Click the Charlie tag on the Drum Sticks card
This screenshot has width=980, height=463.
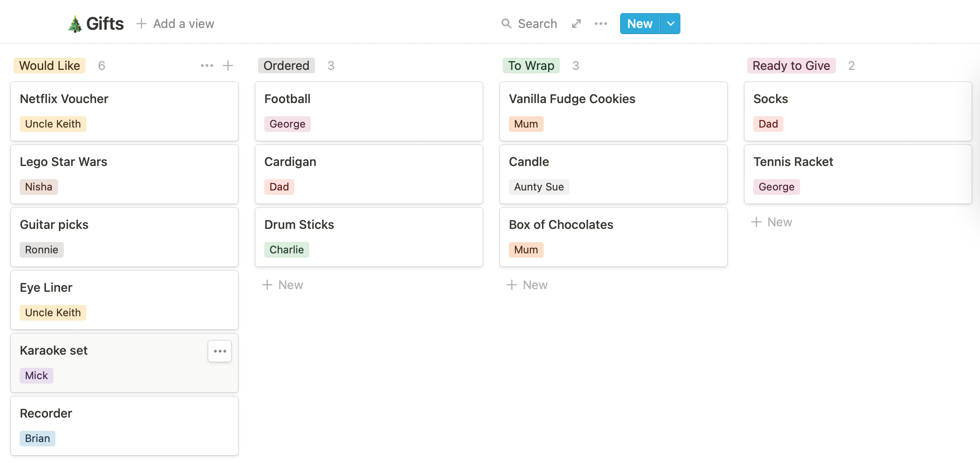pos(286,250)
